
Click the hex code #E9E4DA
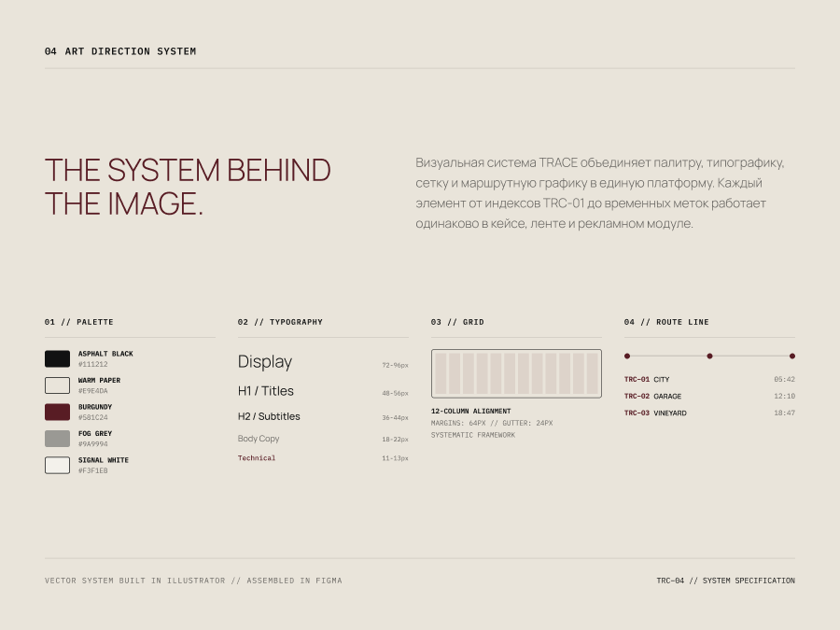pos(93,391)
